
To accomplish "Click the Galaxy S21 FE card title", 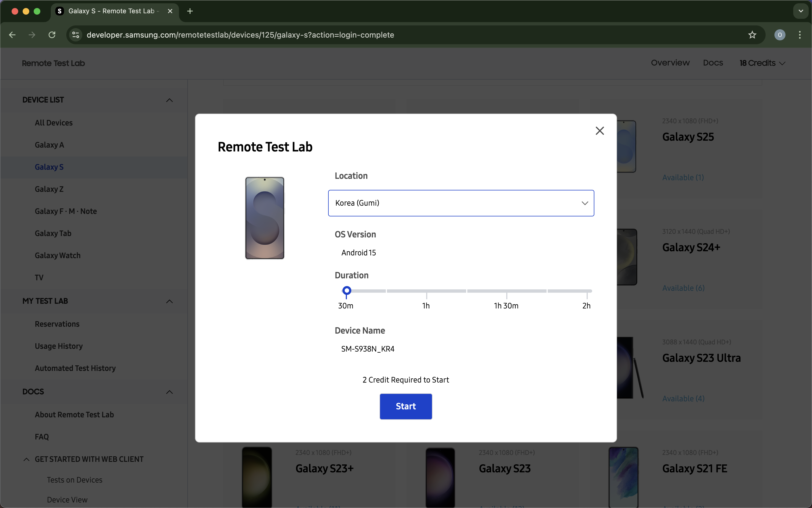I will point(695,468).
